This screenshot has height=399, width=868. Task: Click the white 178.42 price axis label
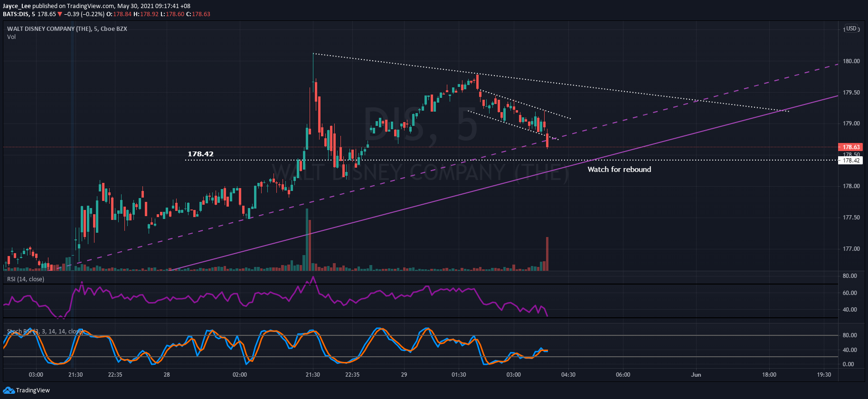coord(851,161)
